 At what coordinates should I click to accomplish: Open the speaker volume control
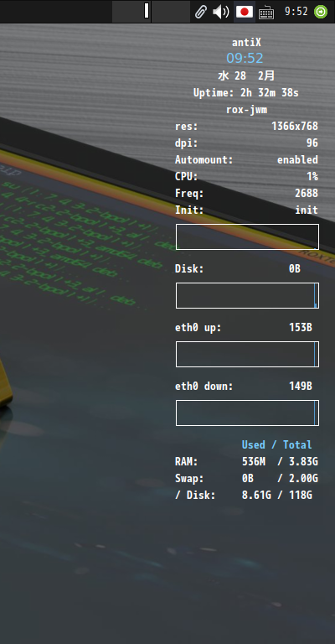220,12
